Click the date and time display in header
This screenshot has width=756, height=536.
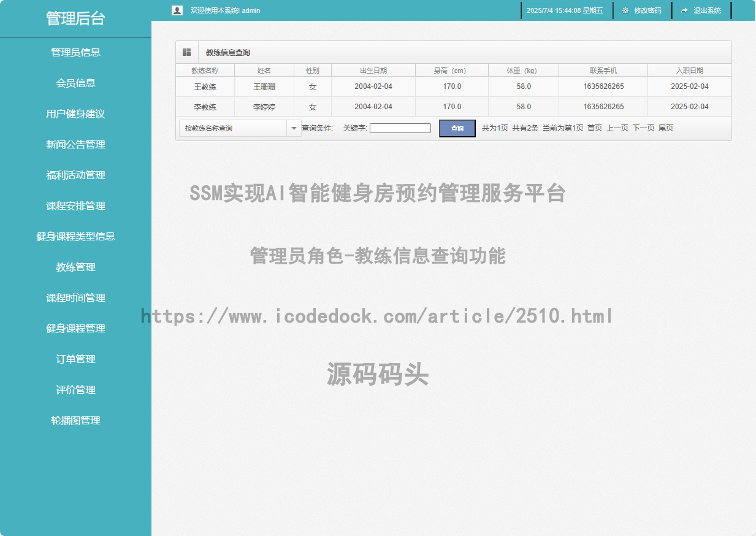pos(565,10)
